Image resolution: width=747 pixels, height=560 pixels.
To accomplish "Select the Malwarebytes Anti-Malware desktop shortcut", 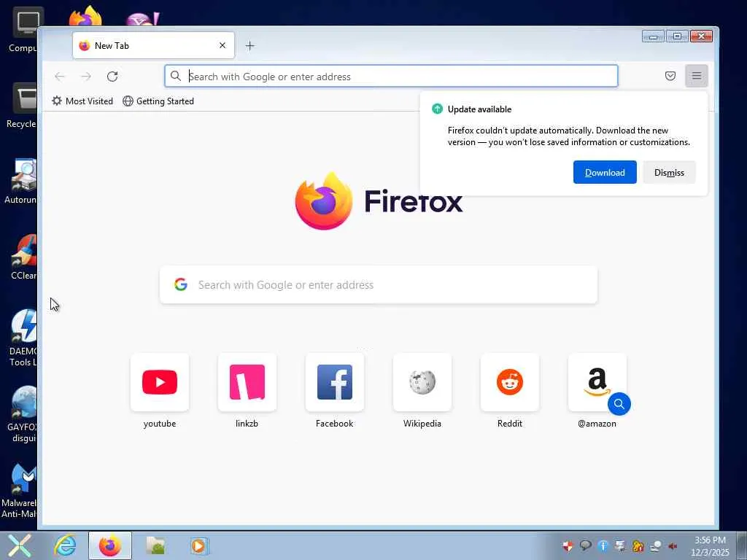I will [19, 491].
